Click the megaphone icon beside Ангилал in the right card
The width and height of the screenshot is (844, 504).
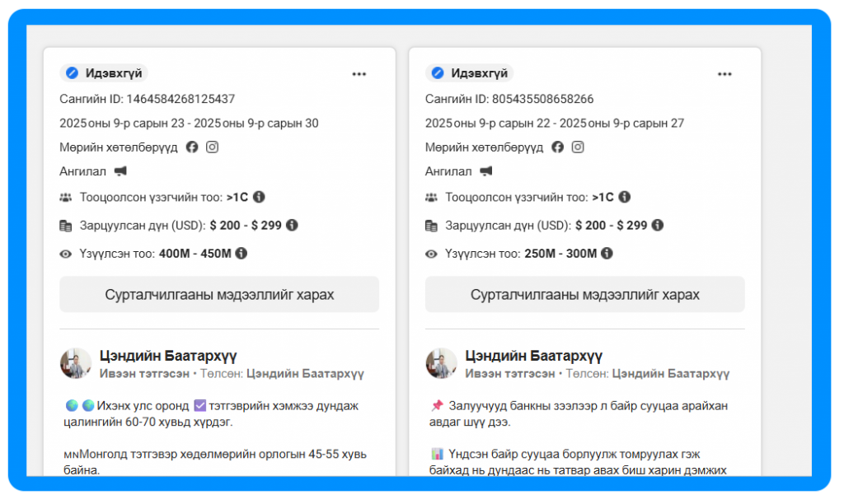[x=486, y=171]
